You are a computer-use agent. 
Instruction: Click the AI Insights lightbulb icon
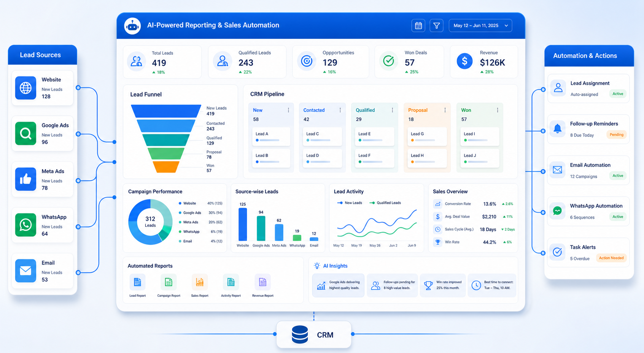coord(317,266)
